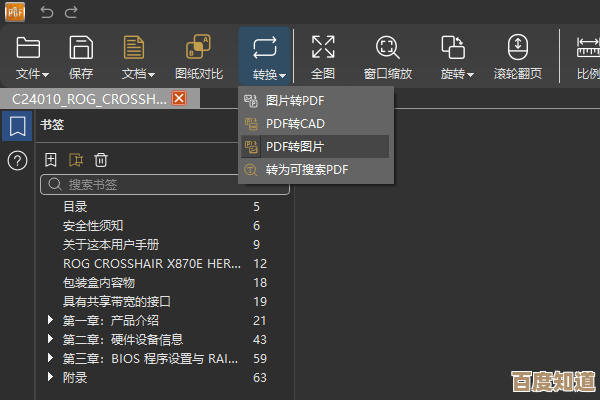Screen dimensions: 600x400
Task: Click page number 63 in bookmarks
Action: coord(260,378)
